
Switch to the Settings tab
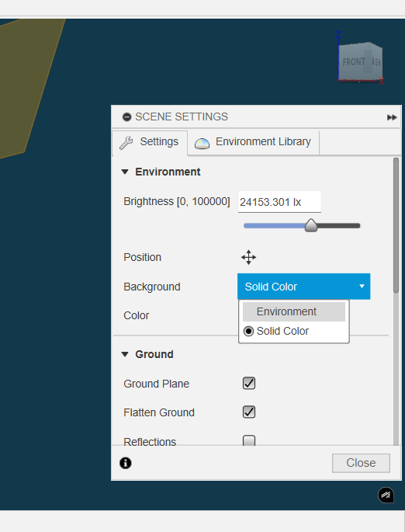coord(150,142)
